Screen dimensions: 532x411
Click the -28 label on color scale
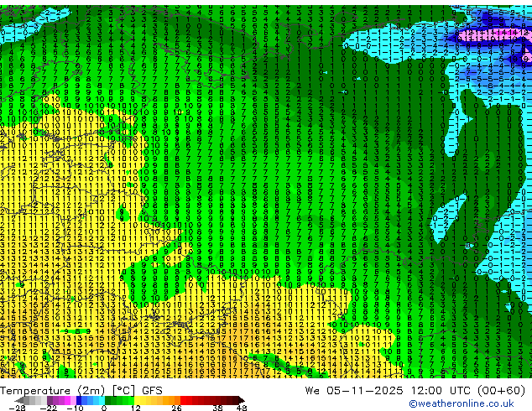point(17,408)
